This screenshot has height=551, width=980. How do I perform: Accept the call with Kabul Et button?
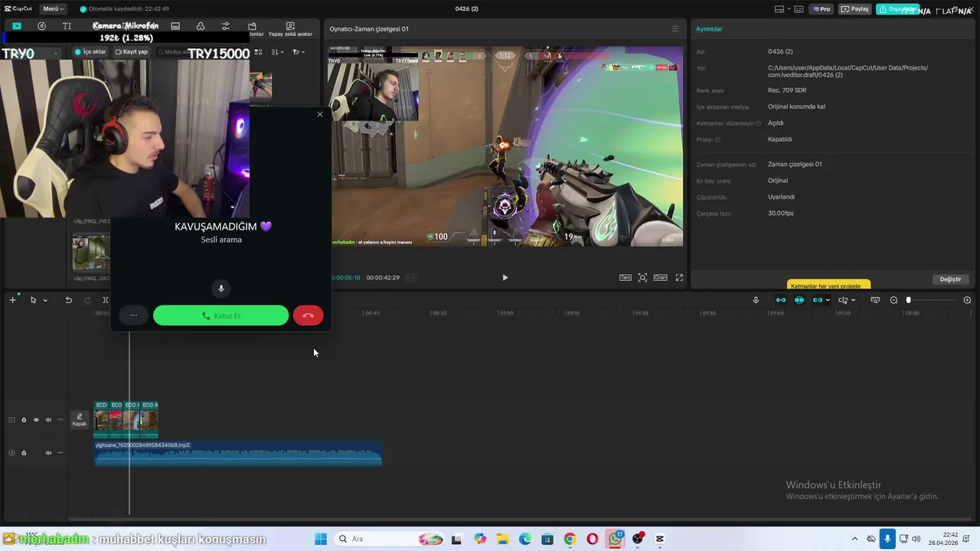pos(220,315)
